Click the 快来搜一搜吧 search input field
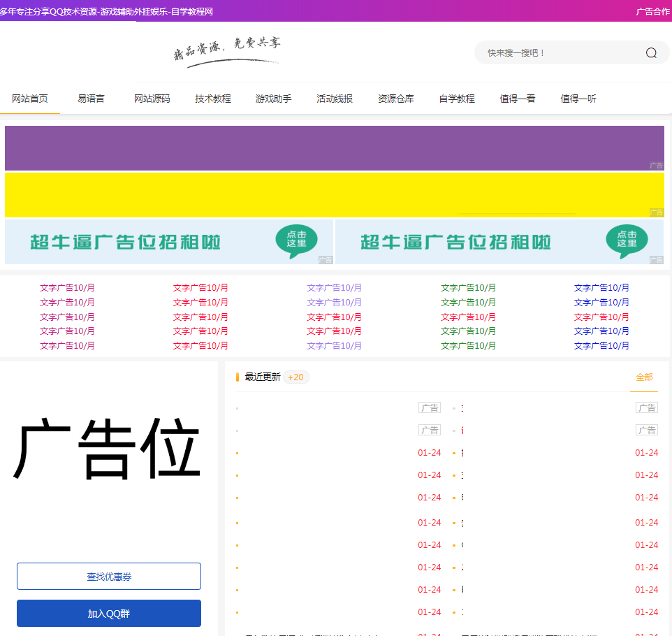 (552, 52)
